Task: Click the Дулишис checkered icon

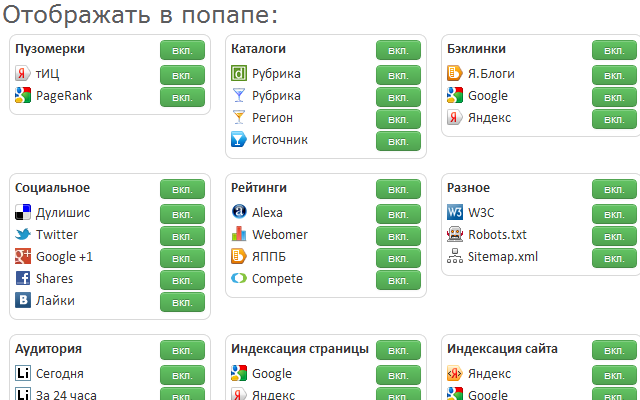Action: tap(23, 212)
